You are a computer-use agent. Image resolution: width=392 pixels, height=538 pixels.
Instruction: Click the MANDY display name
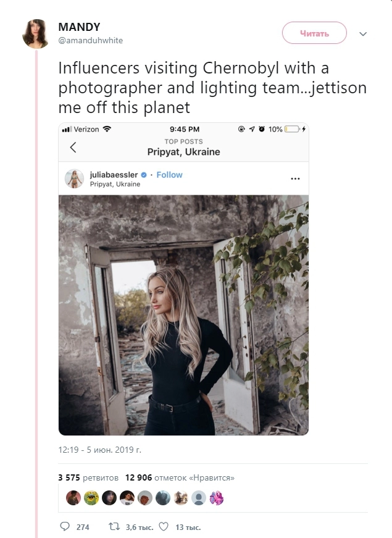79,27
